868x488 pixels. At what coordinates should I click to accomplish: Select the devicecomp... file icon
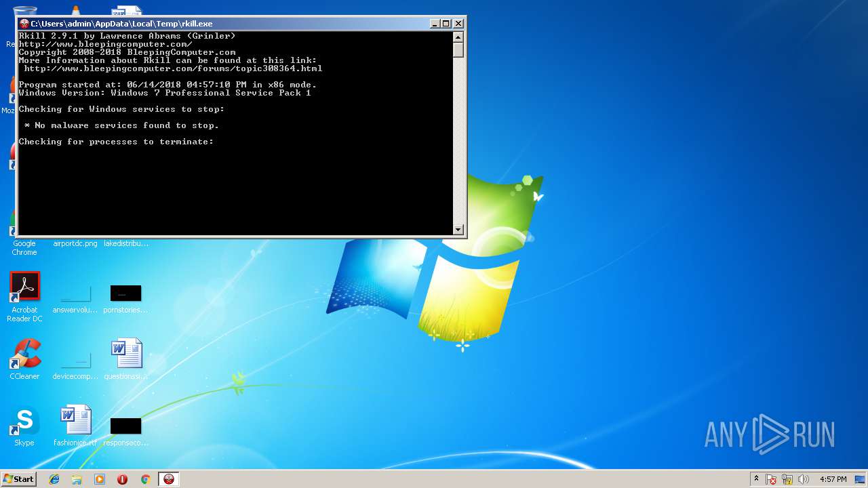75,359
